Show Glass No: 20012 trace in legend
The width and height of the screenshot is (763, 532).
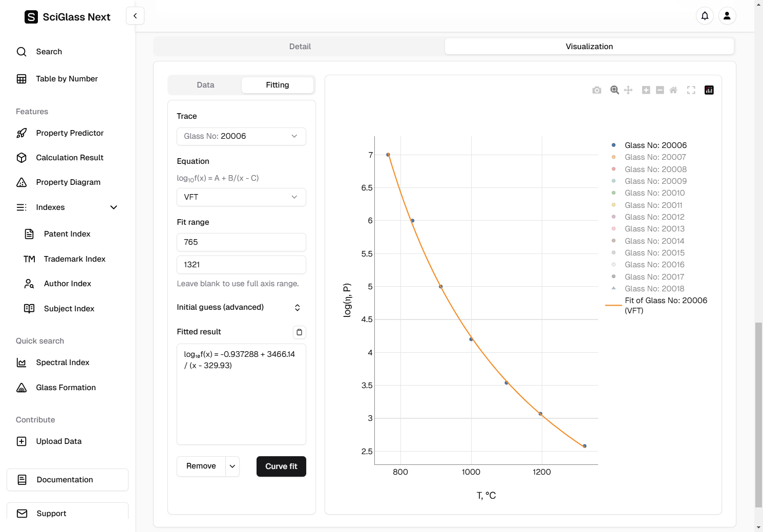click(x=654, y=217)
